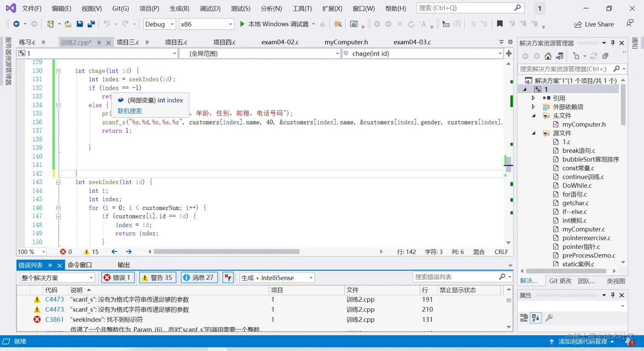644x351 pixels.
Task: Click the warning count 15 indicator
Action: tap(92, 252)
